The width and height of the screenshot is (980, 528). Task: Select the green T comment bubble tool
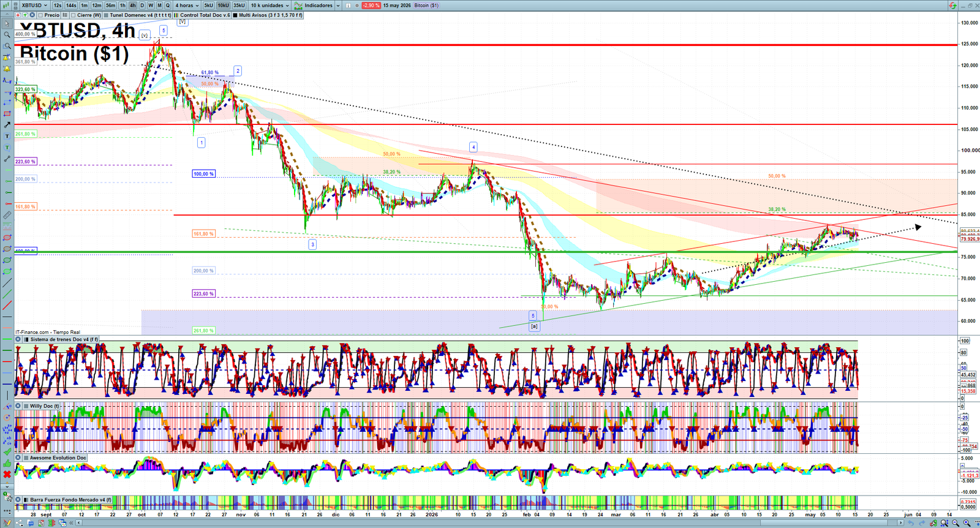click(7, 147)
